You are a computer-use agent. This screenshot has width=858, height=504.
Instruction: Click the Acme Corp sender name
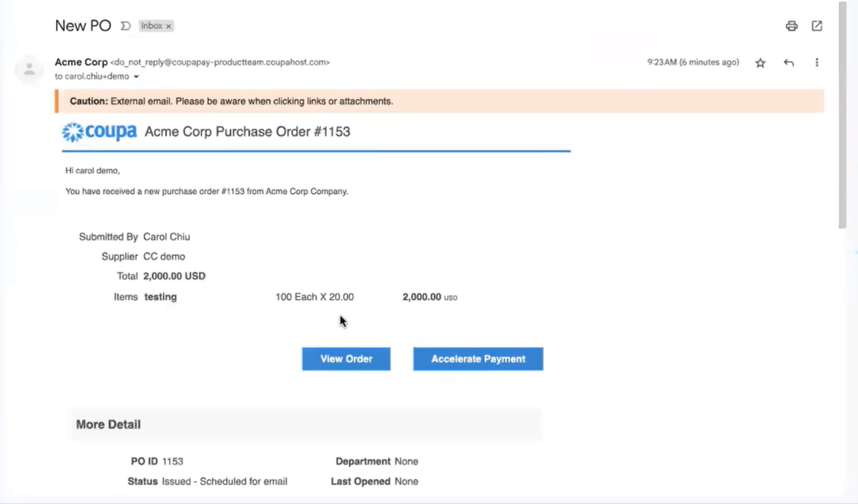pyautogui.click(x=80, y=62)
